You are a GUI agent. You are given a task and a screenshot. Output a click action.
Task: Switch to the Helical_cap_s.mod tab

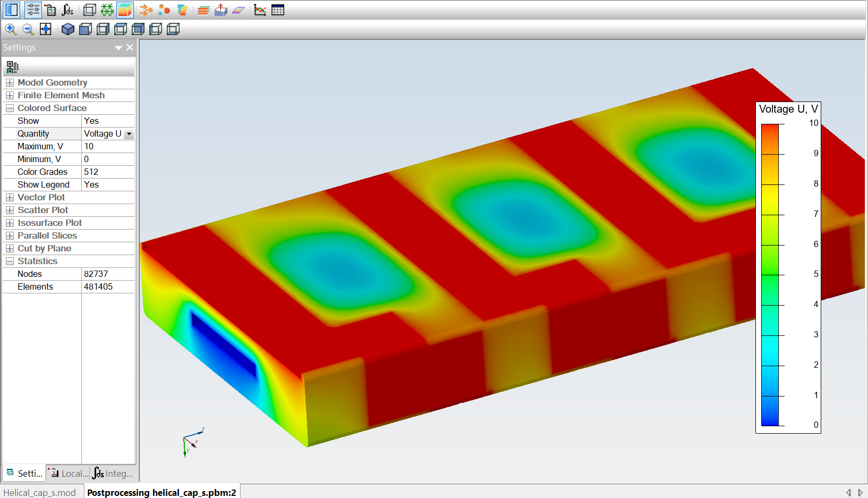click(40, 492)
